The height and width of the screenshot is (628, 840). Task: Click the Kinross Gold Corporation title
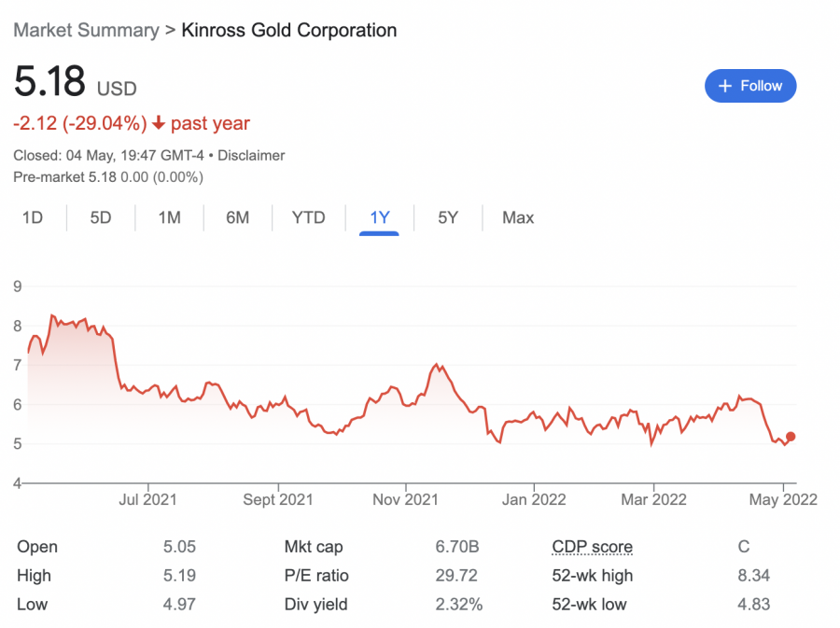289,30
